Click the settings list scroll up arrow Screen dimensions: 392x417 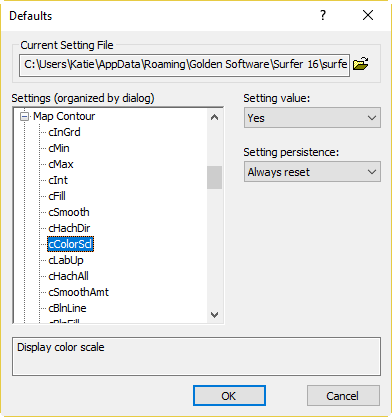pyautogui.click(x=215, y=117)
